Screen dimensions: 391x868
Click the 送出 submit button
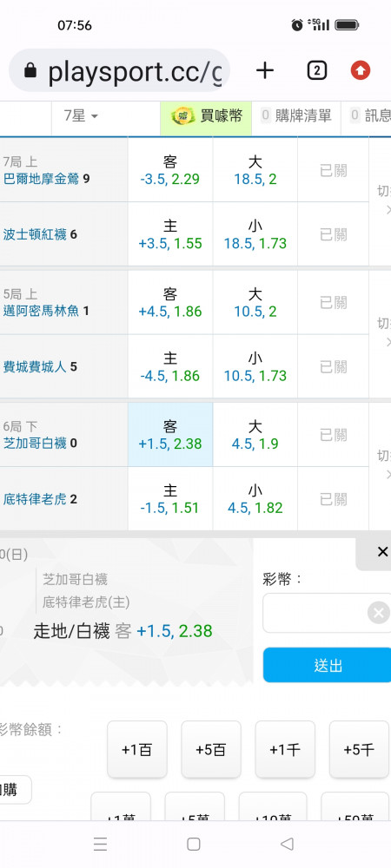[x=328, y=665]
